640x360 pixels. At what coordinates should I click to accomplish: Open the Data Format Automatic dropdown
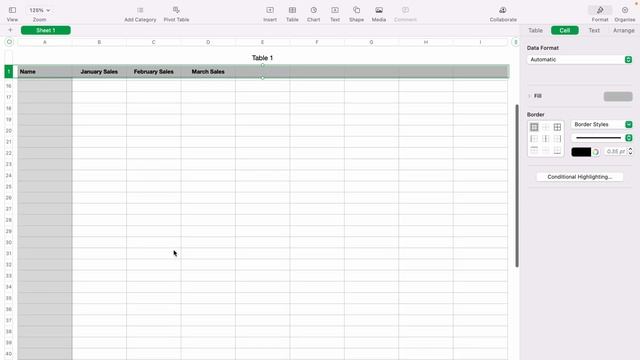(x=580, y=60)
